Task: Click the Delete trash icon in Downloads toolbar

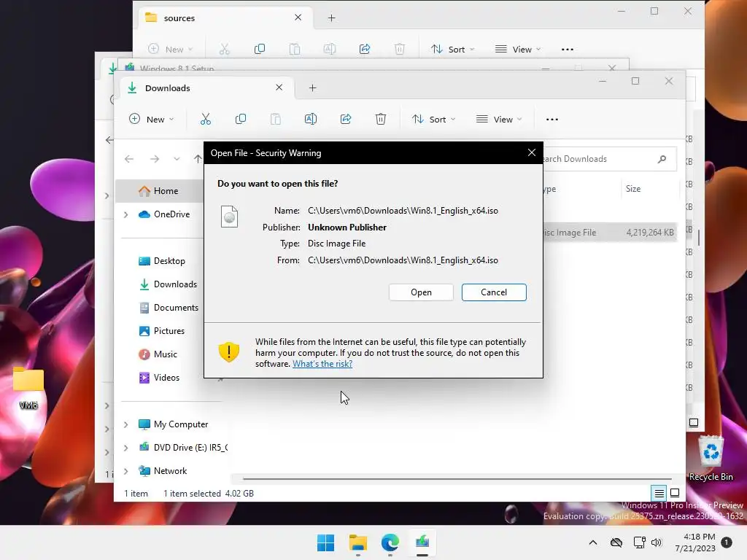Action: 381,119
